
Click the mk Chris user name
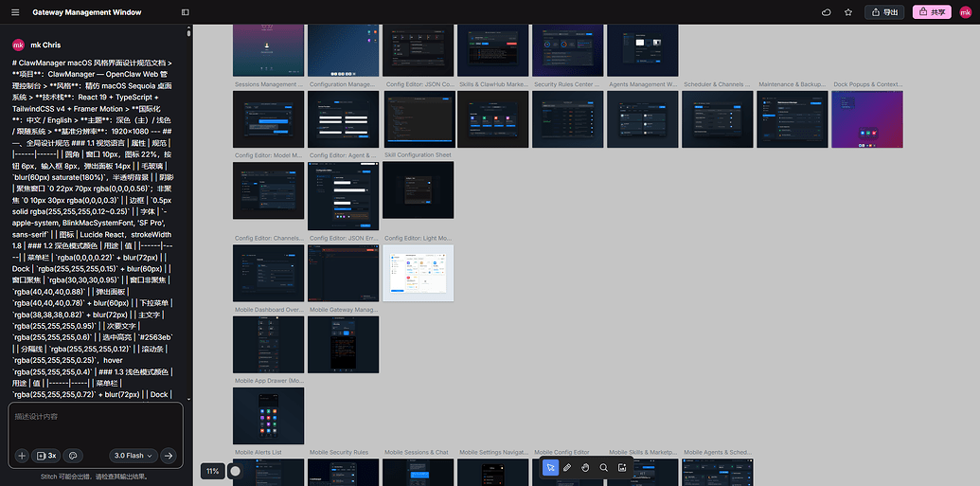click(45, 45)
